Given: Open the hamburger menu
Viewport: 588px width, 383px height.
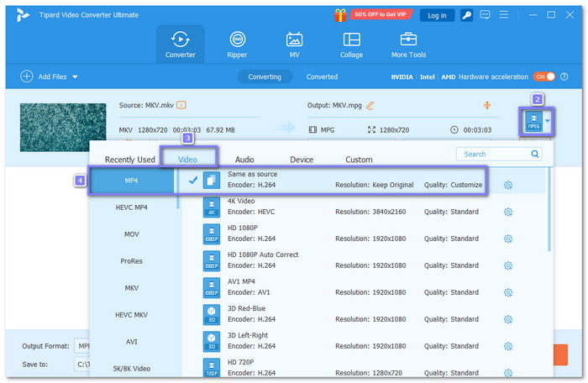Looking at the screenshot, I should point(504,14).
